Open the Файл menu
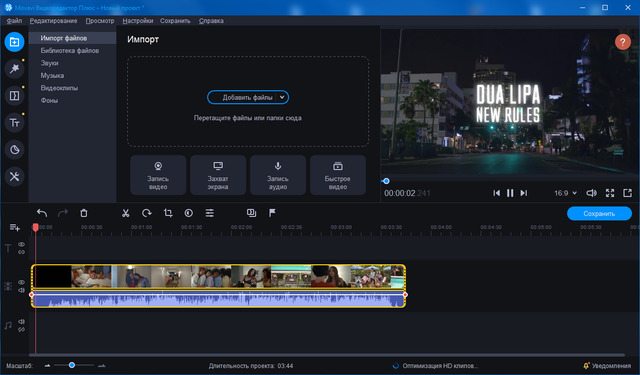640x375 pixels. [14, 21]
